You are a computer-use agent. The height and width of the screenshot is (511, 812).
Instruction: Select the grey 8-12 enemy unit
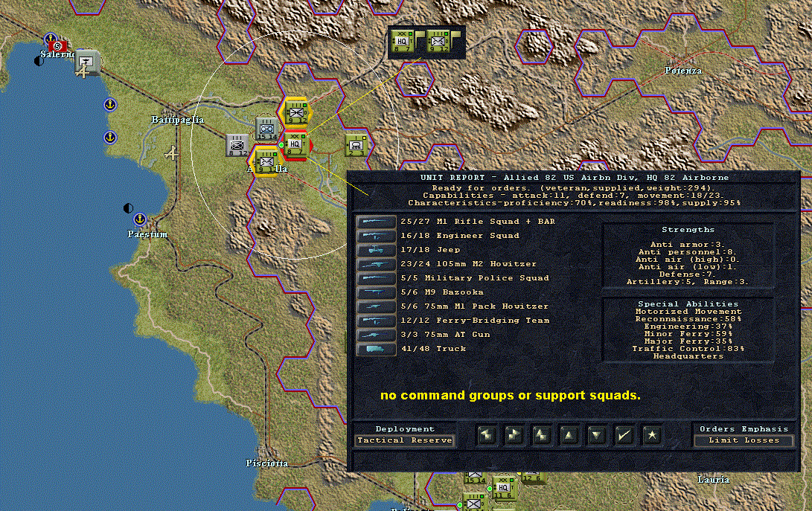(x=237, y=146)
